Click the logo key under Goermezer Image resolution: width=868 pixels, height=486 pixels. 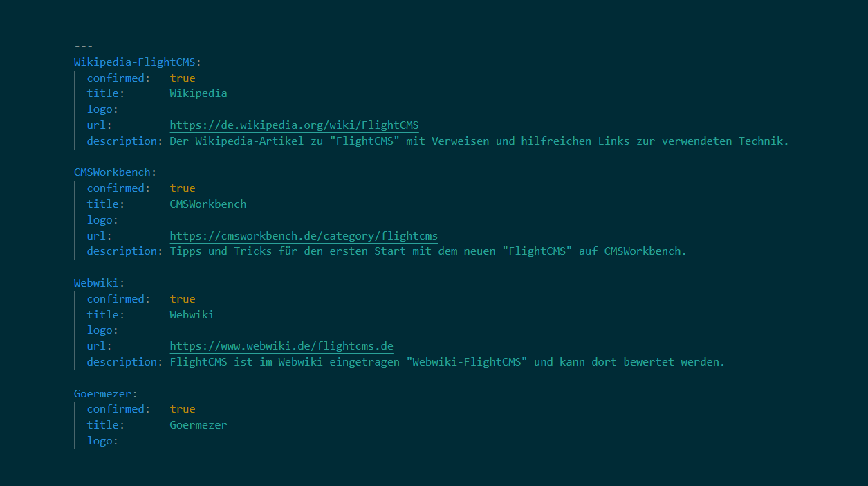(x=102, y=441)
